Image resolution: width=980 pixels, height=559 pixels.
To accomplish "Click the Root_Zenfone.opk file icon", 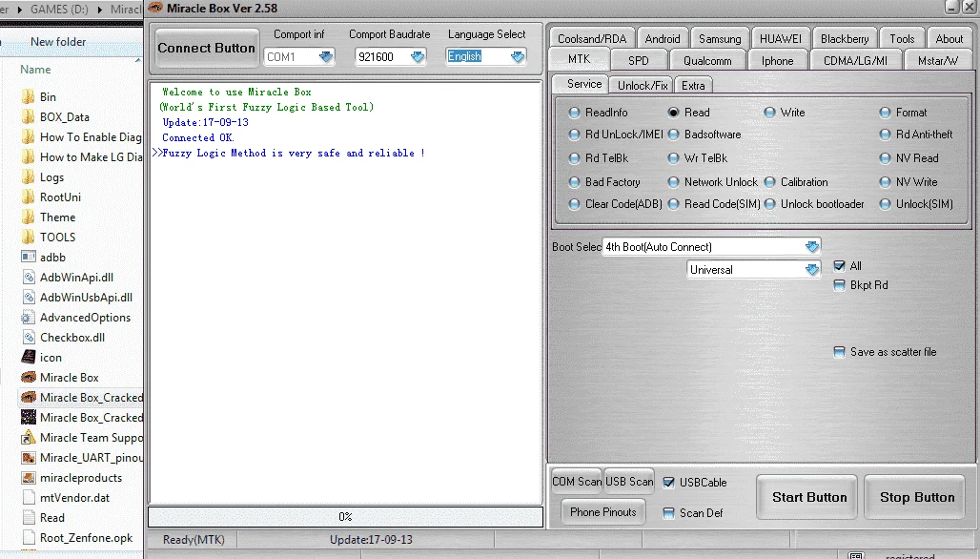I will pos(29,538).
